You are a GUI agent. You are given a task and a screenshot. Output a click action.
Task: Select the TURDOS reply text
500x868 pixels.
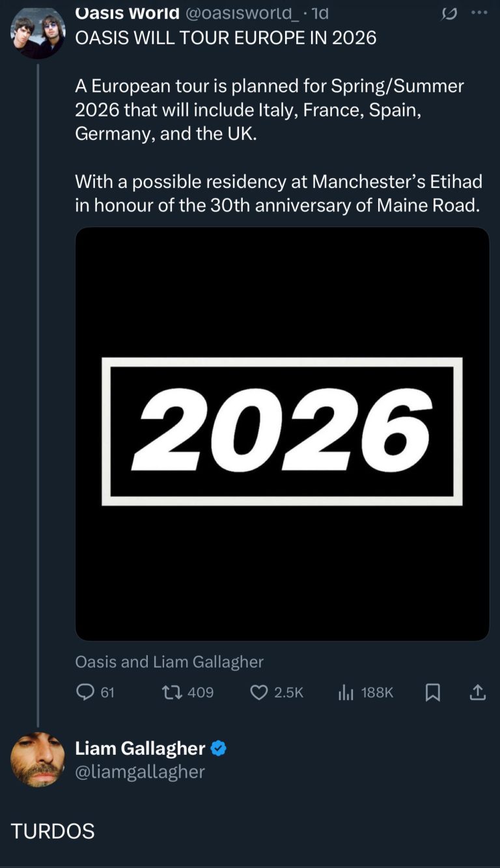pyautogui.click(x=53, y=831)
